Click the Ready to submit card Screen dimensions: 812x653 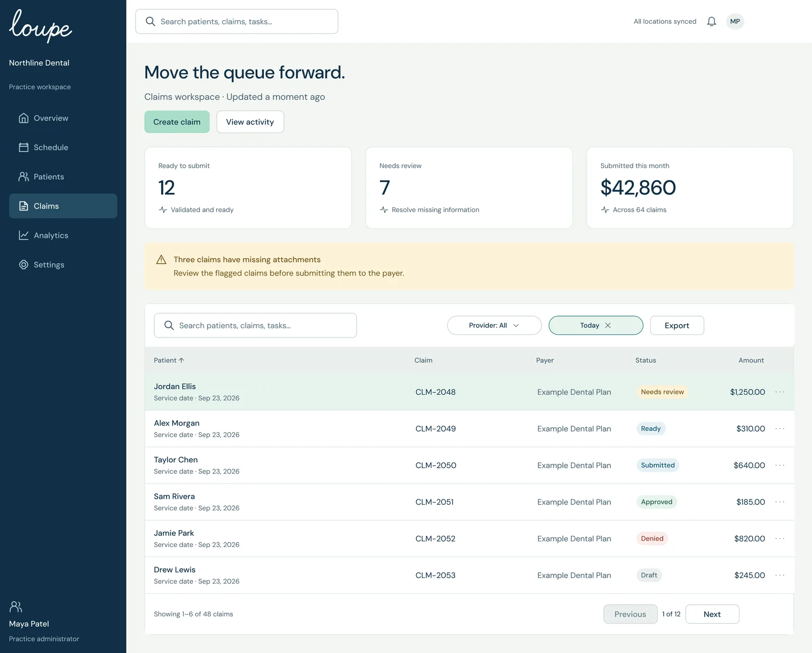tap(248, 188)
